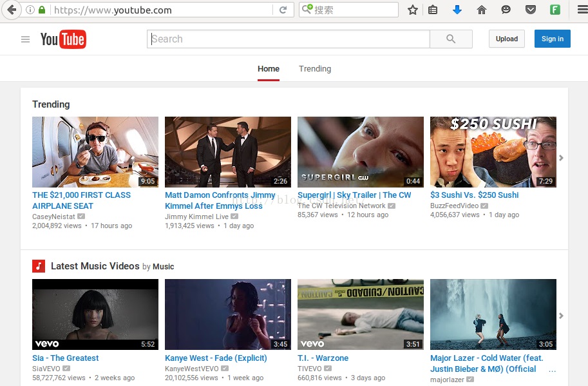Visit BuzzFeedVideo channel link

455,206
